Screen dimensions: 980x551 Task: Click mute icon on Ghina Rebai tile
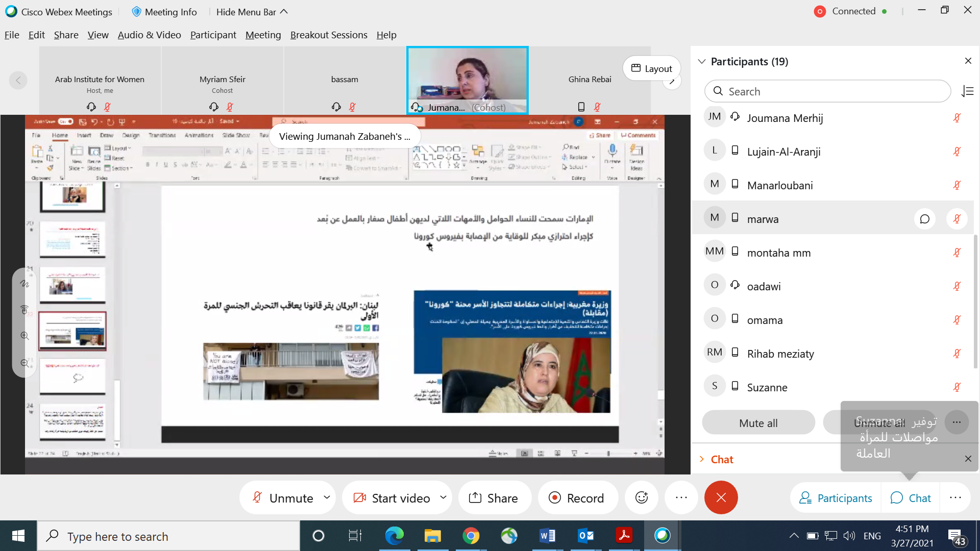click(x=597, y=107)
